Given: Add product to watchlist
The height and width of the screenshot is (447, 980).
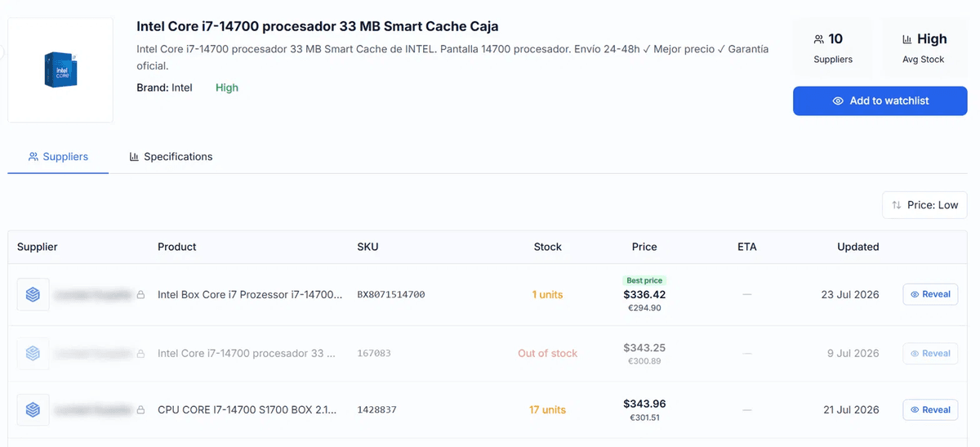Looking at the screenshot, I should click(880, 101).
